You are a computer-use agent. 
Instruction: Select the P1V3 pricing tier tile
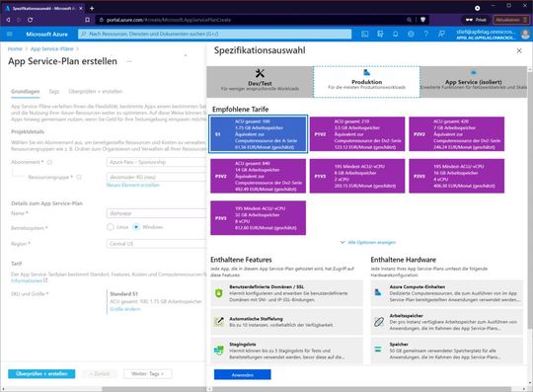(357, 176)
